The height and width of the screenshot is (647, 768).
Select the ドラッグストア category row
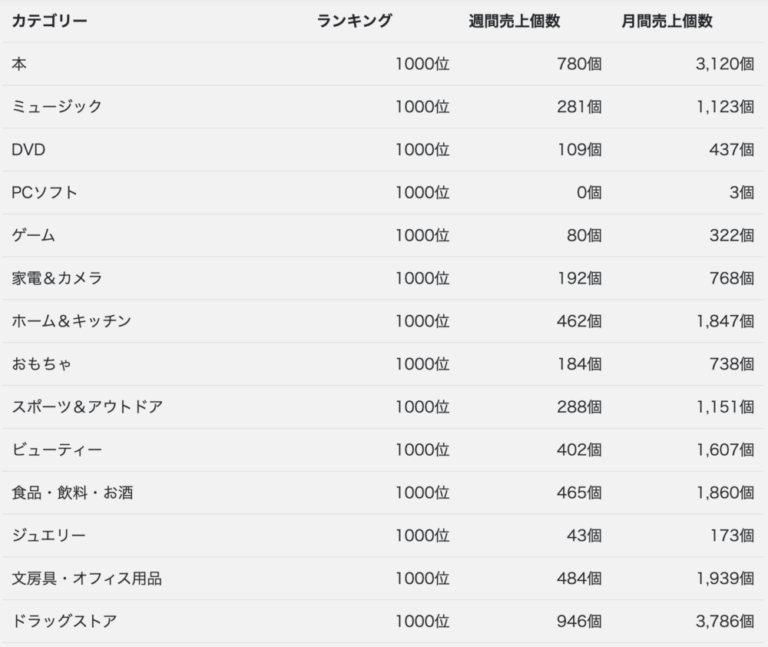tap(383, 621)
